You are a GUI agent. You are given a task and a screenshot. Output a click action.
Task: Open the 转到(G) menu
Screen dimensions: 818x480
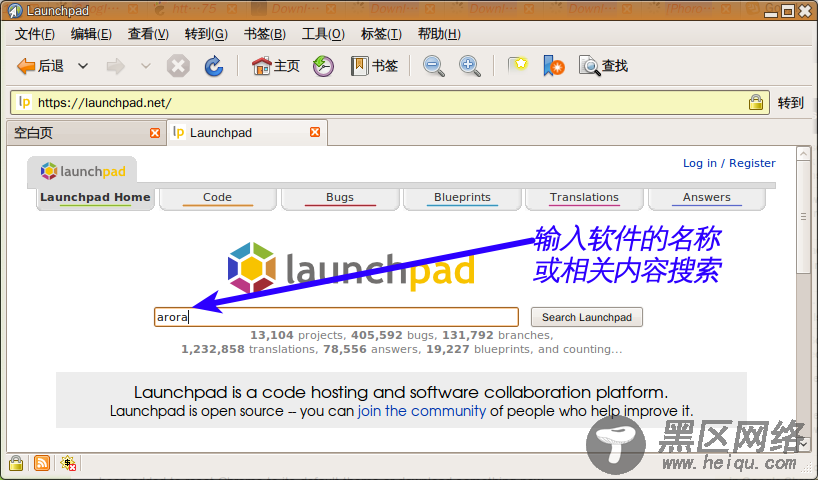click(x=206, y=34)
